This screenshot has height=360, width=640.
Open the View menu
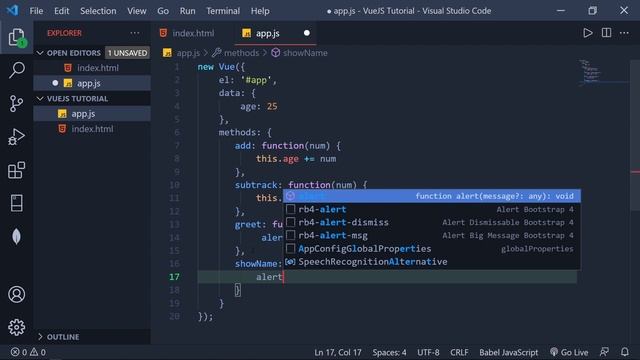pos(137,11)
